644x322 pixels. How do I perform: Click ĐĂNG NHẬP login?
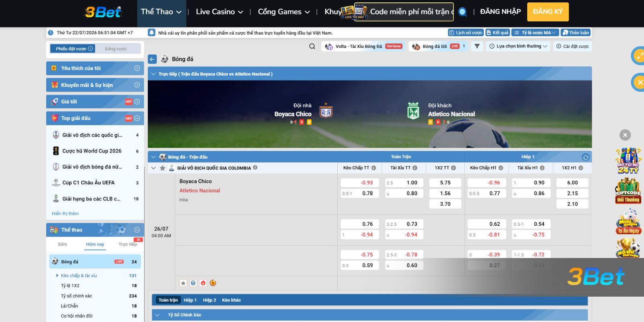500,12
